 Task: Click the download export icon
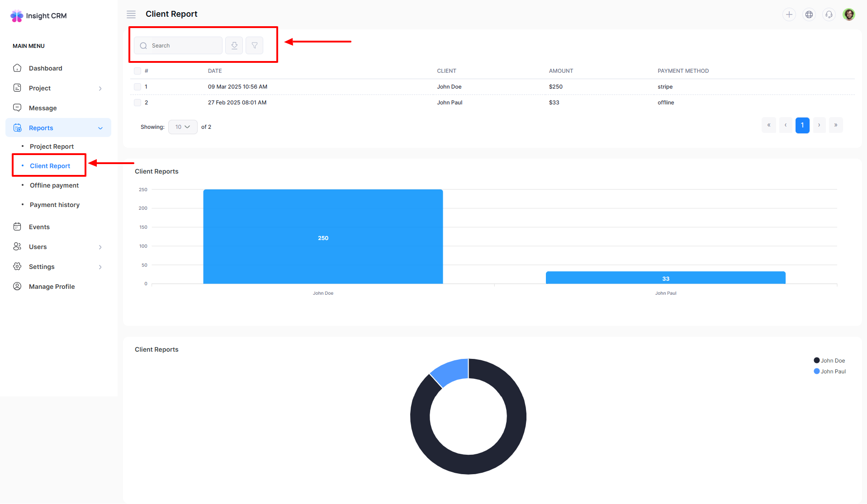click(x=234, y=46)
